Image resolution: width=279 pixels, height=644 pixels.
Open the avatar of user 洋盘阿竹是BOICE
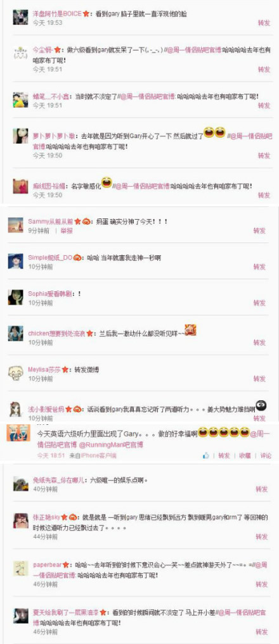(20, 17)
